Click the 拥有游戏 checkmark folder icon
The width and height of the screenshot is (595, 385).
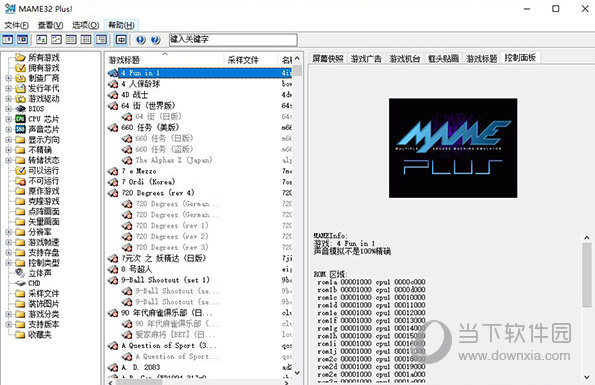tap(20, 68)
